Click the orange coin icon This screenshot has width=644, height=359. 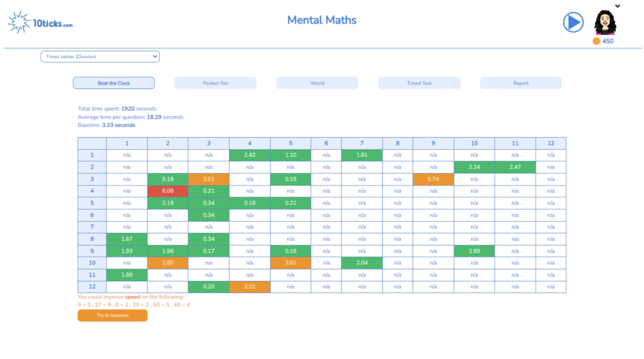tap(596, 41)
